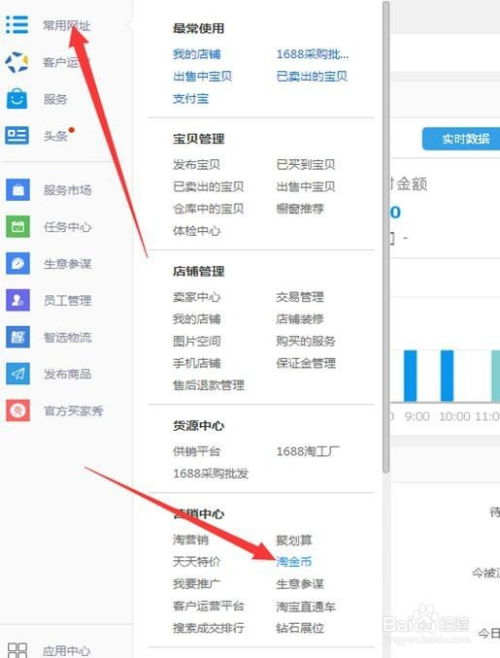The image size is (500, 658).
Task: Click the 发布商品 paper plane icon
Action: [18, 373]
